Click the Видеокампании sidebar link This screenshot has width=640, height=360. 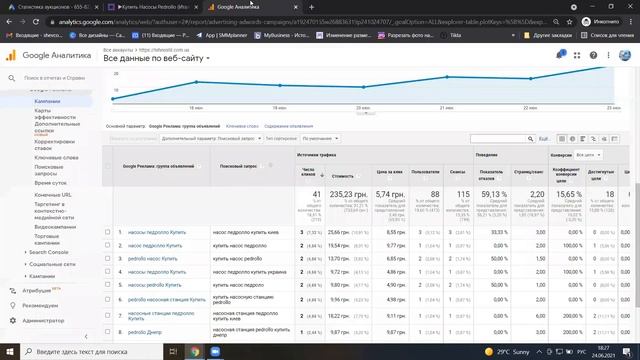[x=55, y=227]
